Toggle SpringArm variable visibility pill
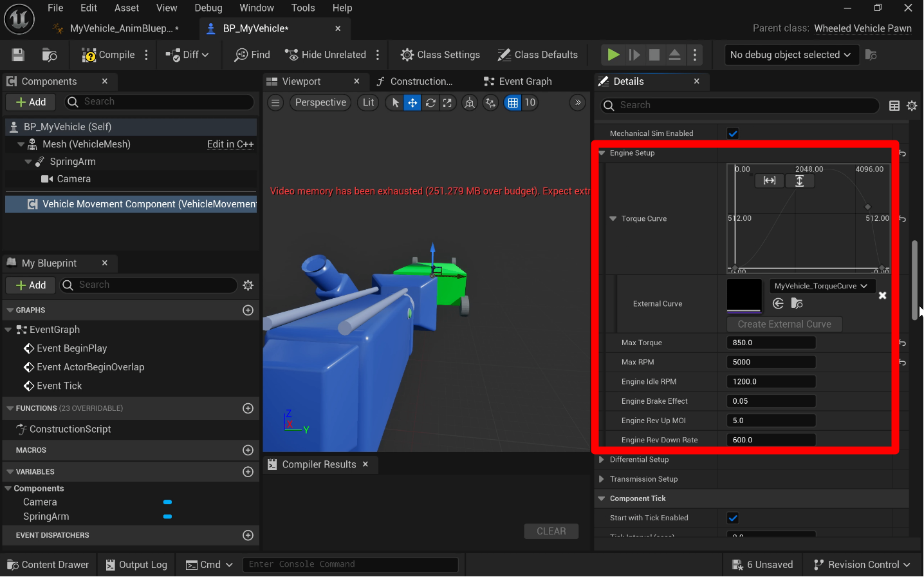924x577 pixels. point(167,516)
